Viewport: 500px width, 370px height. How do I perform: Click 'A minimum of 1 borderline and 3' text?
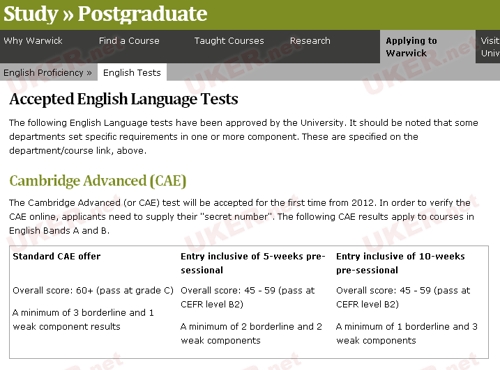[x=407, y=327]
